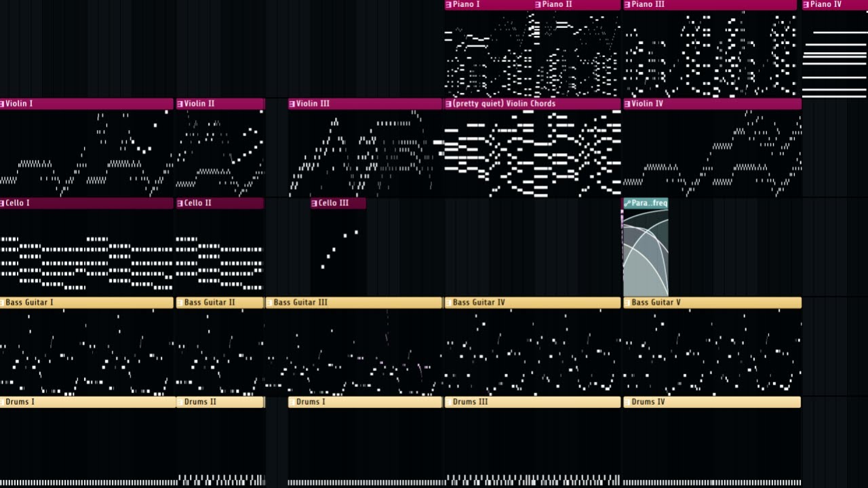This screenshot has width=868, height=488.
Task: Open the Cello II clip menu icon
Action: coord(180,203)
